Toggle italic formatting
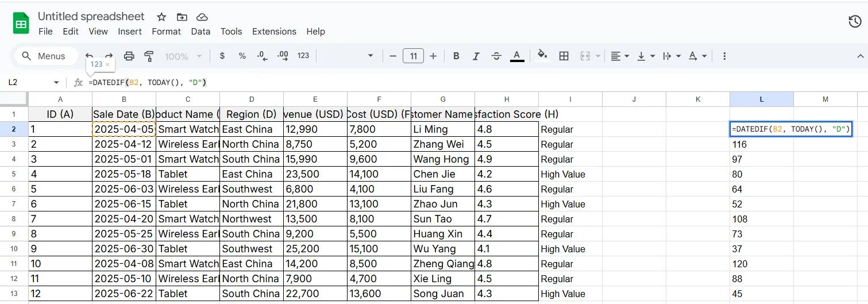 [476, 56]
